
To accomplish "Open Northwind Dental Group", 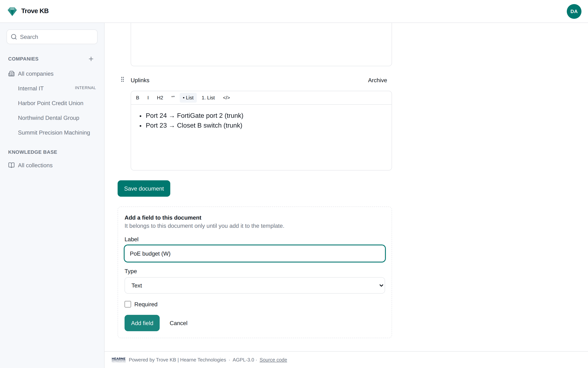I will (49, 118).
